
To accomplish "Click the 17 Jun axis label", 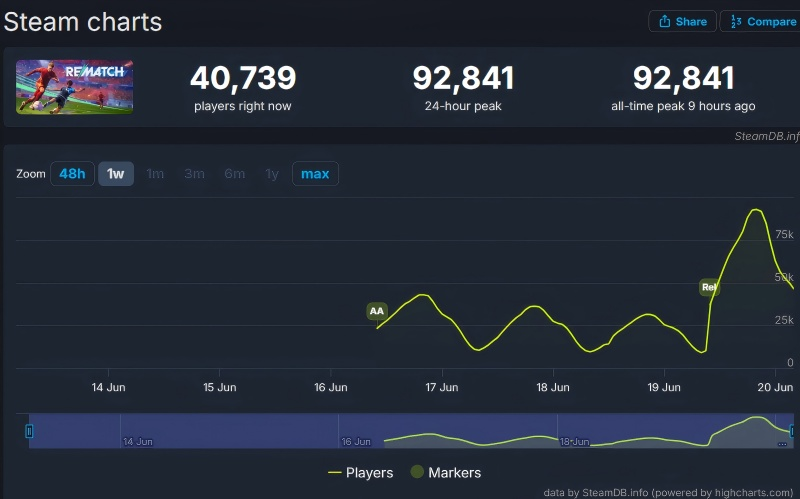I will tap(442, 387).
